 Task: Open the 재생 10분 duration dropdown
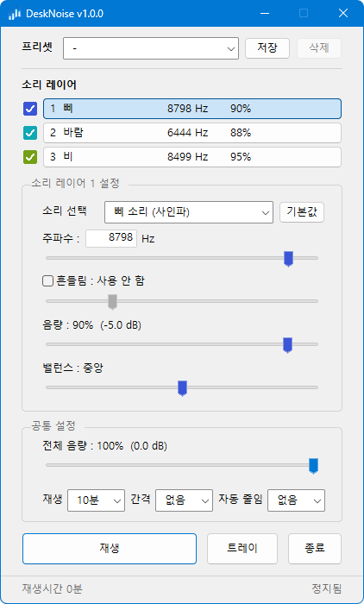coord(96,500)
